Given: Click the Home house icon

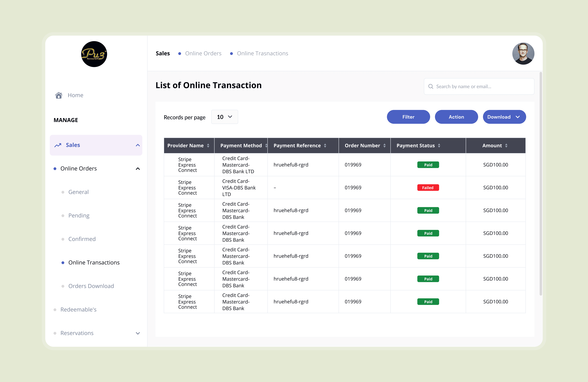Looking at the screenshot, I should point(59,95).
